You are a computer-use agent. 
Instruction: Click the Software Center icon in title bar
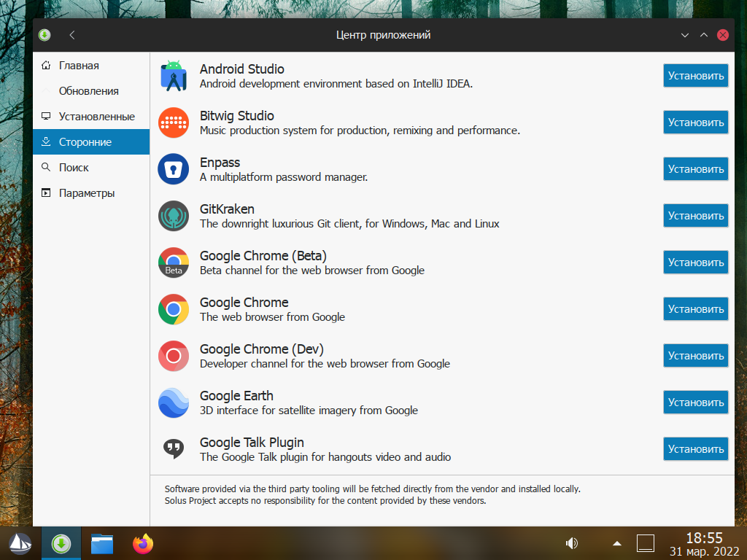(44, 35)
